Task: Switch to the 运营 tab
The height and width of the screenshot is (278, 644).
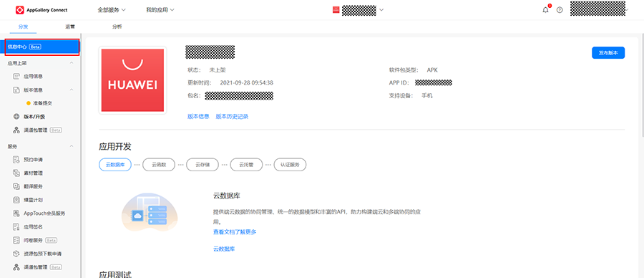Action: (x=70, y=27)
